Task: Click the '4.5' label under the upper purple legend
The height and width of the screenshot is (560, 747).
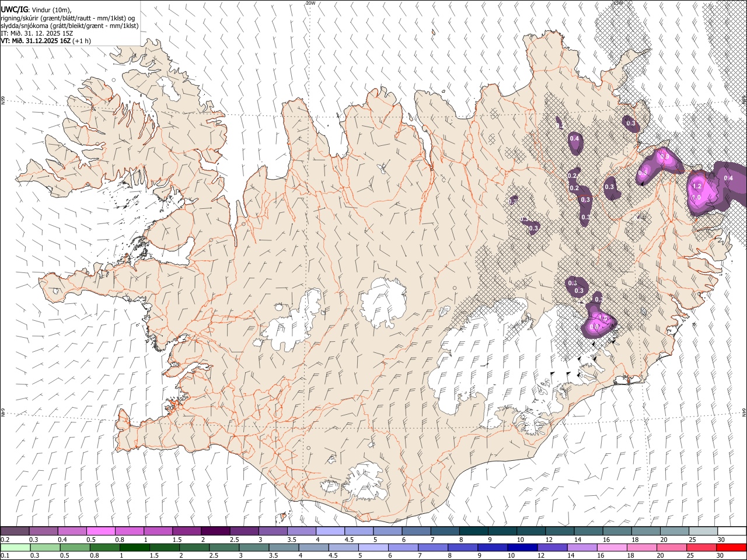Action: coord(350,540)
